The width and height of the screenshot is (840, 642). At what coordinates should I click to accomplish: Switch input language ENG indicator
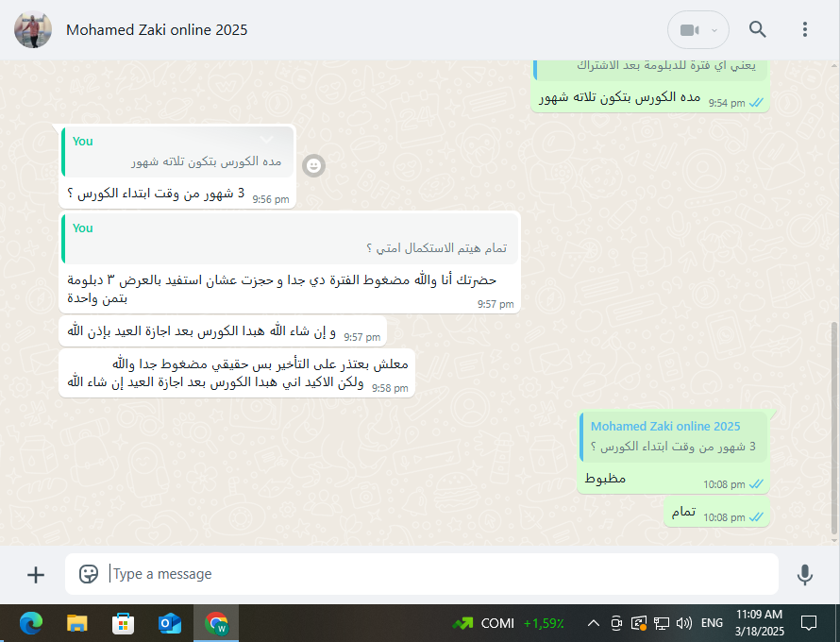tap(712, 623)
